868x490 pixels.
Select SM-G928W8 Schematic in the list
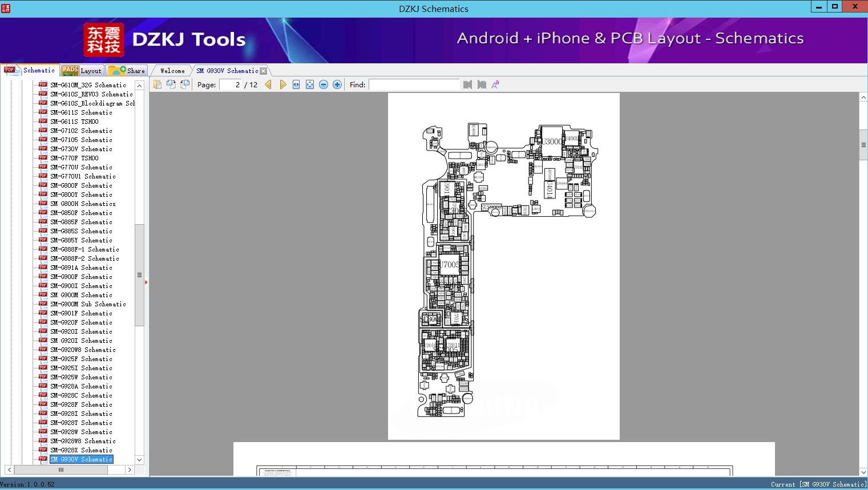point(83,441)
